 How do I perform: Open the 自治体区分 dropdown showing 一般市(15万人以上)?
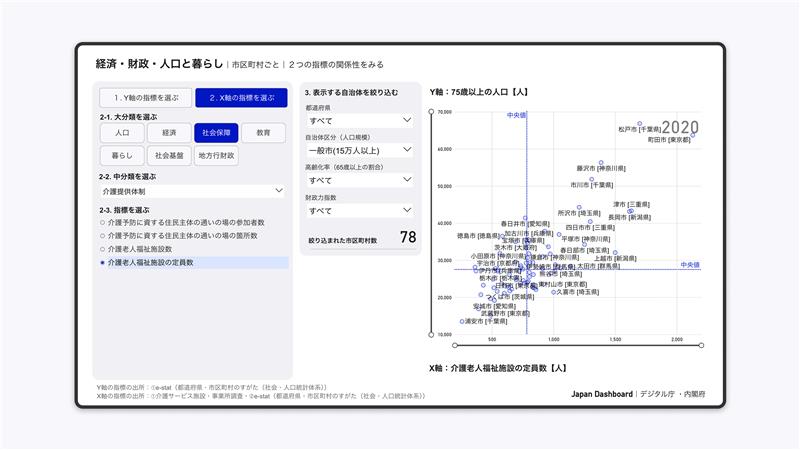click(360, 151)
